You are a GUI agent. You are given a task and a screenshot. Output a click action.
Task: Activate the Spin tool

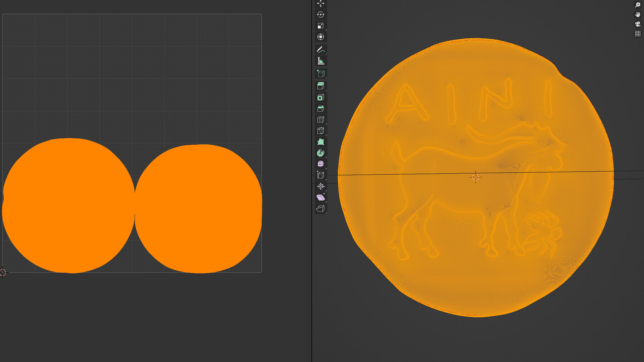coord(321,153)
